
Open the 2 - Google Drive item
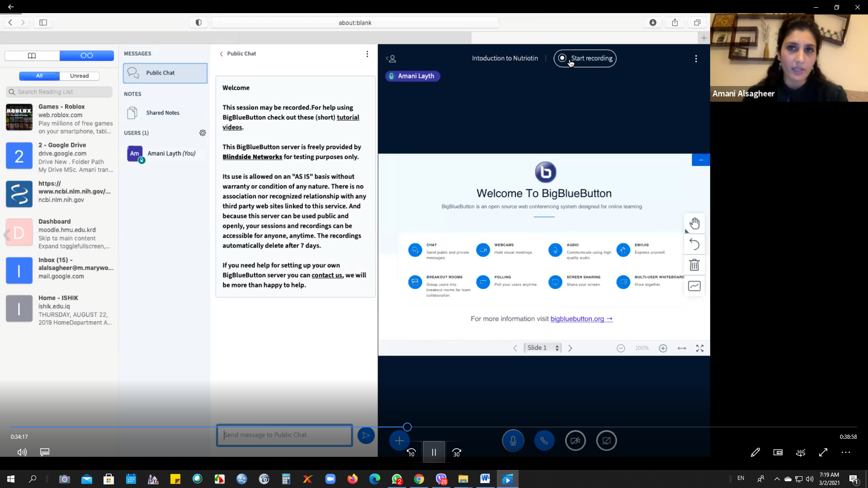point(59,157)
